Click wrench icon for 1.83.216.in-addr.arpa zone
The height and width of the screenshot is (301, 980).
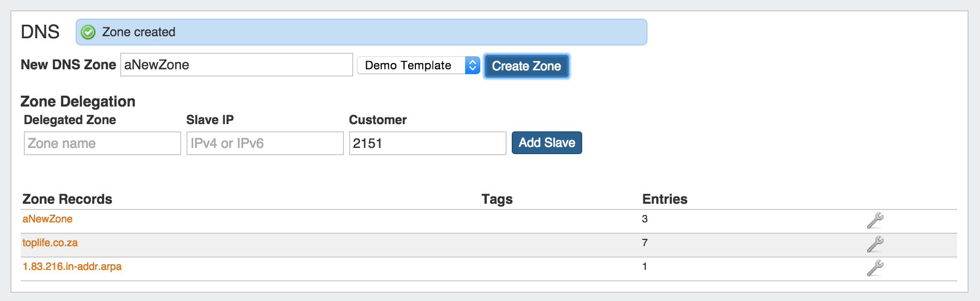coord(875,268)
